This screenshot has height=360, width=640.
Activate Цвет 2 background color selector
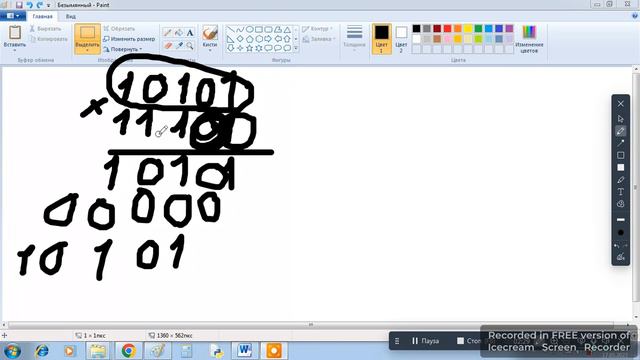[x=401, y=39]
